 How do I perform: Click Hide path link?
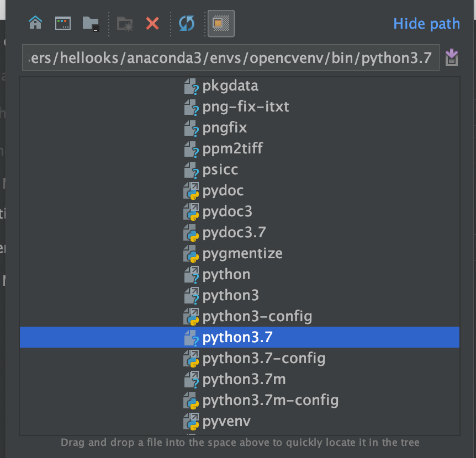tap(426, 24)
